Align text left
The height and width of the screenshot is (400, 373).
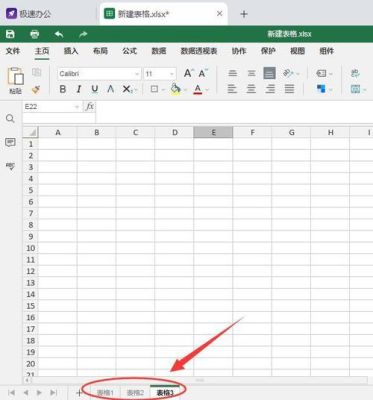(x=233, y=89)
